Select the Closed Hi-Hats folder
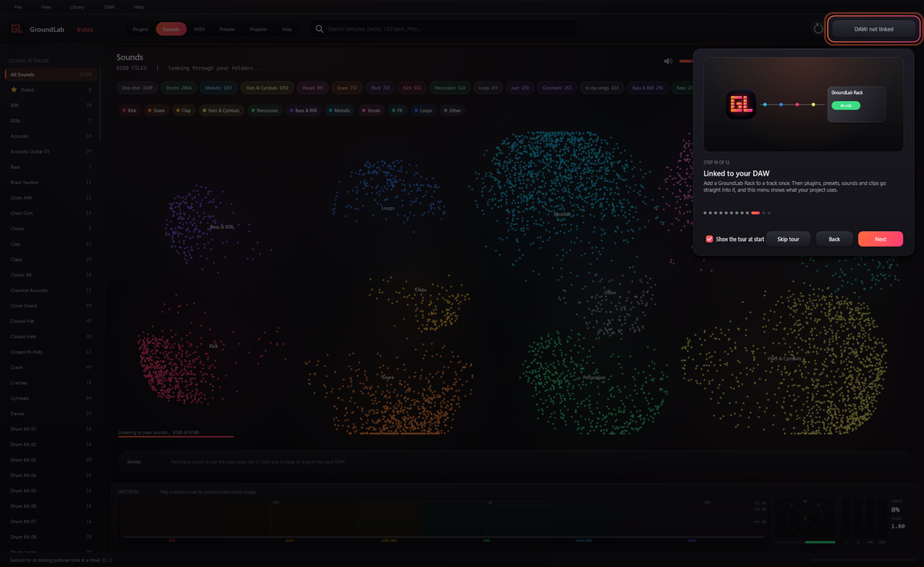Image resolution: width=924 pixels, height=567 pixels. (51, 352)
